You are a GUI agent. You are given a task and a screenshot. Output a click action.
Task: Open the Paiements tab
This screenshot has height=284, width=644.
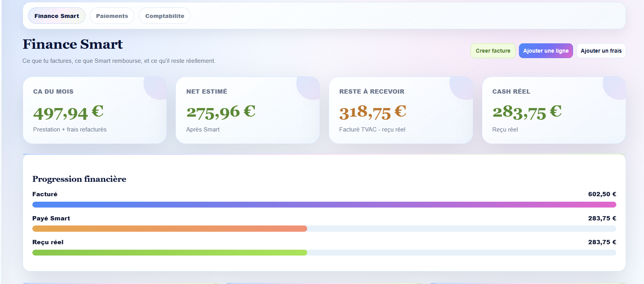point(112,16)
